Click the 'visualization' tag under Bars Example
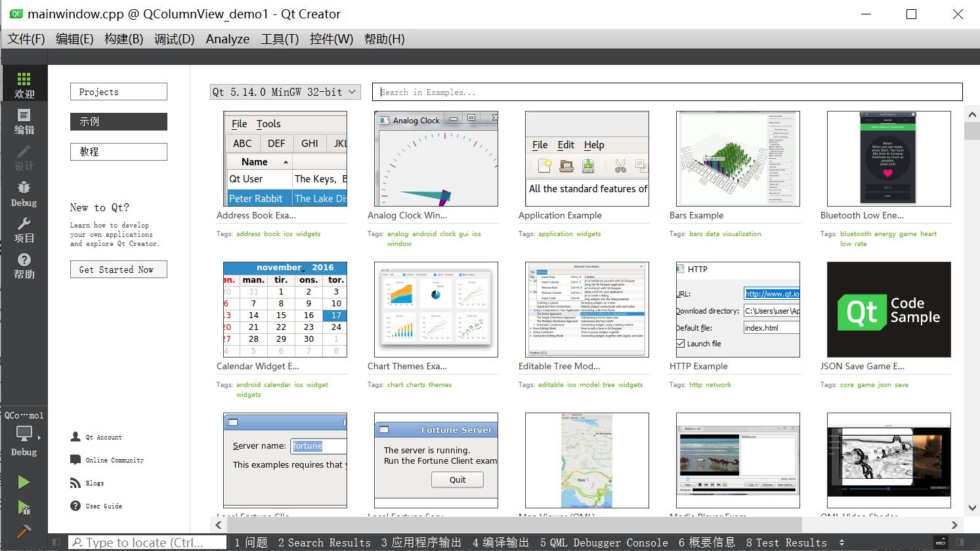The image size is (980, 551). tap(742, 234)
